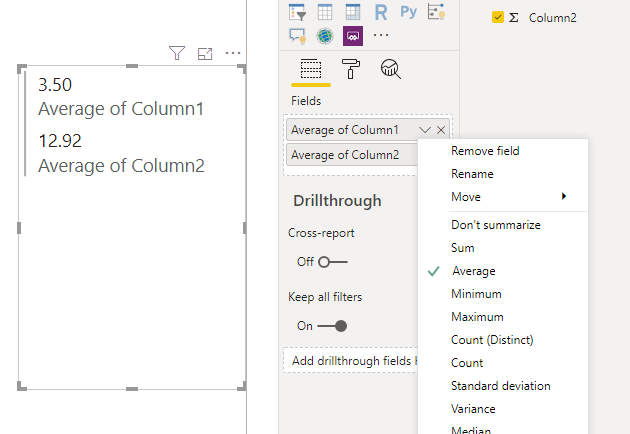Image resolution: width=630 pixels, height=434 pixels.
Task: Open the Fields well tab
Action: [311, 69]
